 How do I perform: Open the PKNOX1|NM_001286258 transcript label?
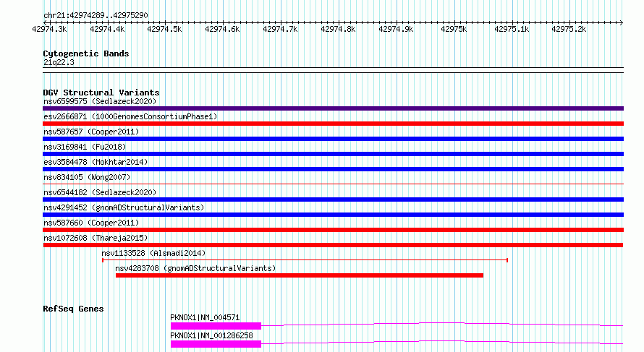(211, 335)
